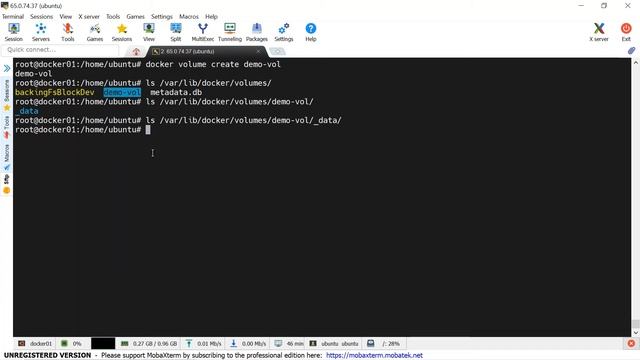Enable the MultiExec toolbar icon
This screenshot has height=360, width=640.
click(202, 32)
